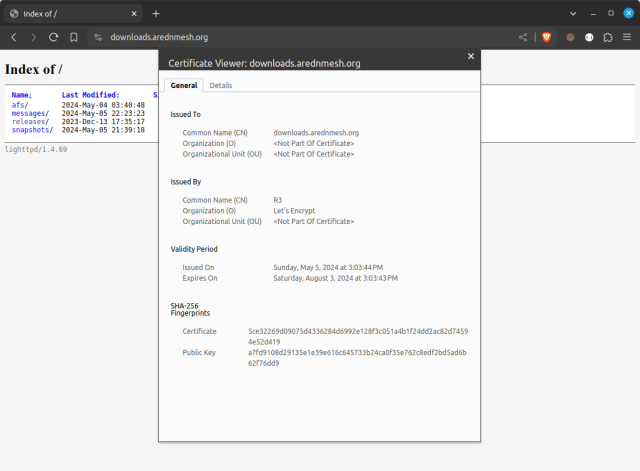Click the Expires On date value
Viewport: 640px width, 471px height.
(x=336, y=278)
